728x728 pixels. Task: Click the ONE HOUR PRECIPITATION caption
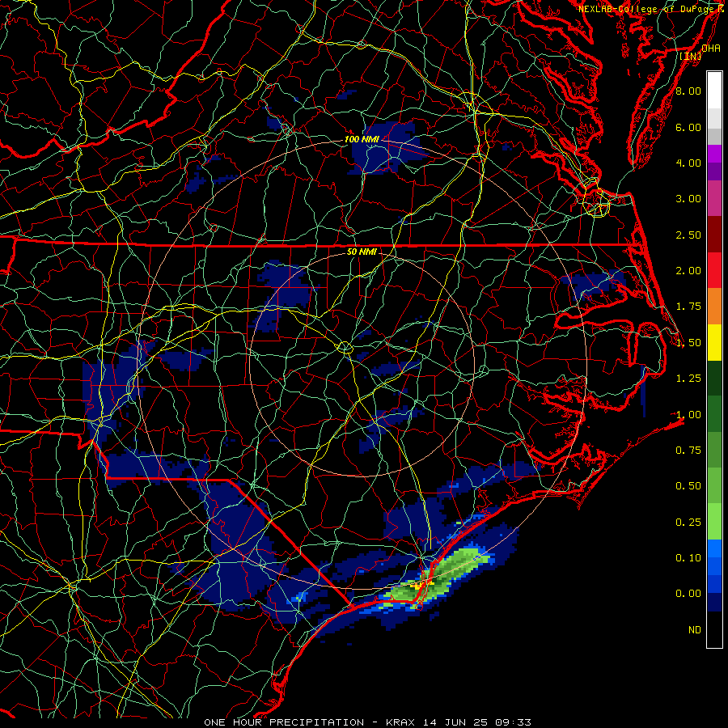click(x=284, y=722)
